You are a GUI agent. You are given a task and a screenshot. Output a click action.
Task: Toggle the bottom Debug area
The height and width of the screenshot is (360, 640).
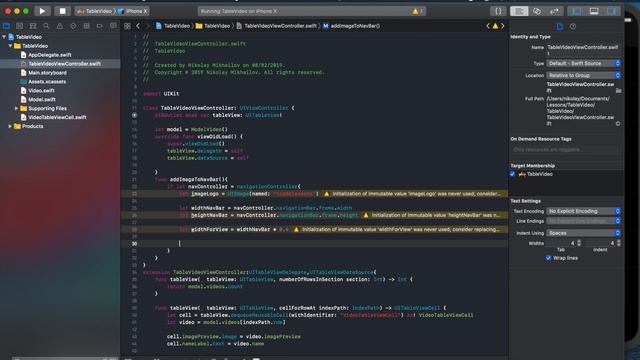[593, 11]
